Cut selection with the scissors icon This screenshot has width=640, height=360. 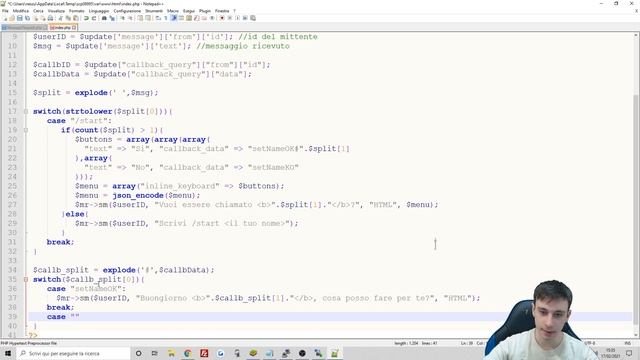coord(60,18)
